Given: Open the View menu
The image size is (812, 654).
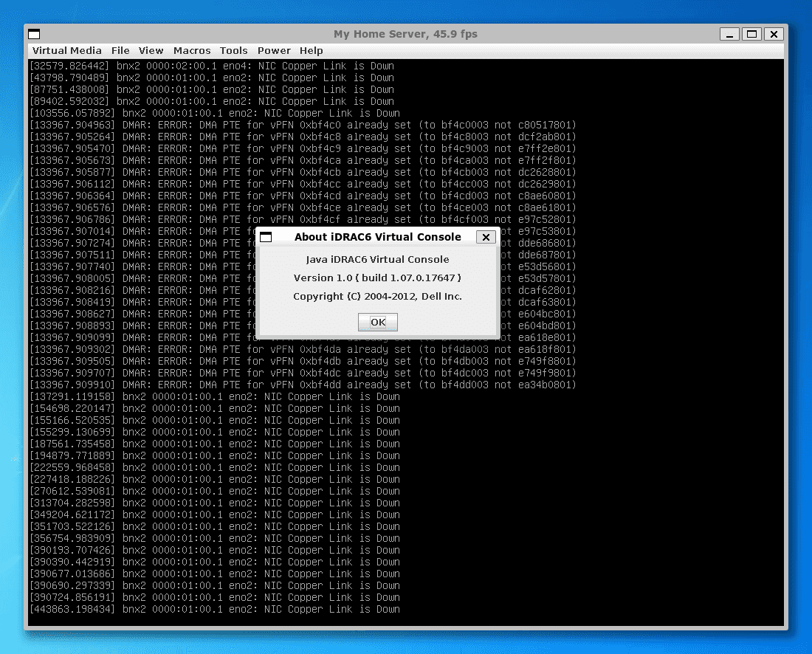Looking at the screenshot, I should [151, 50].
